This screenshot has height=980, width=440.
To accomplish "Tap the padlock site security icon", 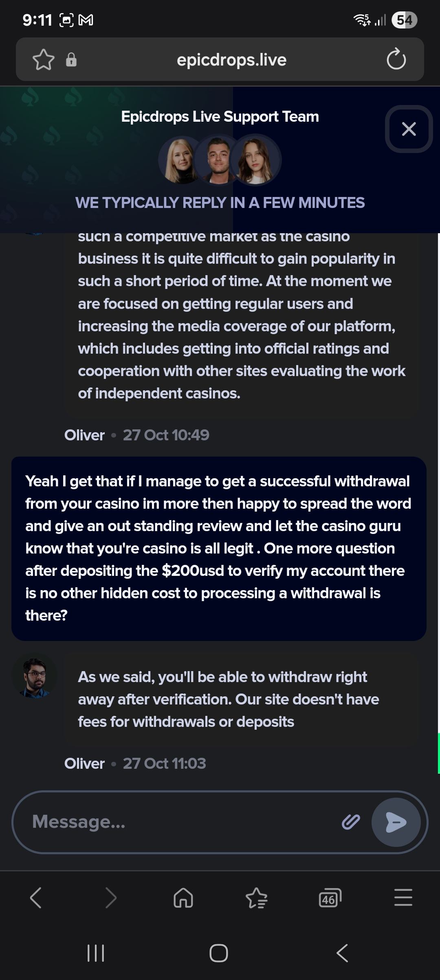I will (71, 60).
